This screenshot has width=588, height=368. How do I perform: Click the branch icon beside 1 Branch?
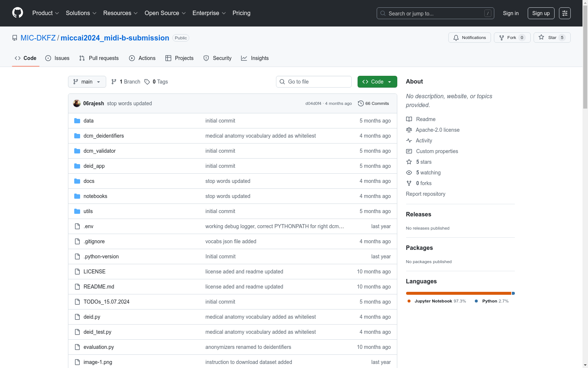(x=114, y=82)
